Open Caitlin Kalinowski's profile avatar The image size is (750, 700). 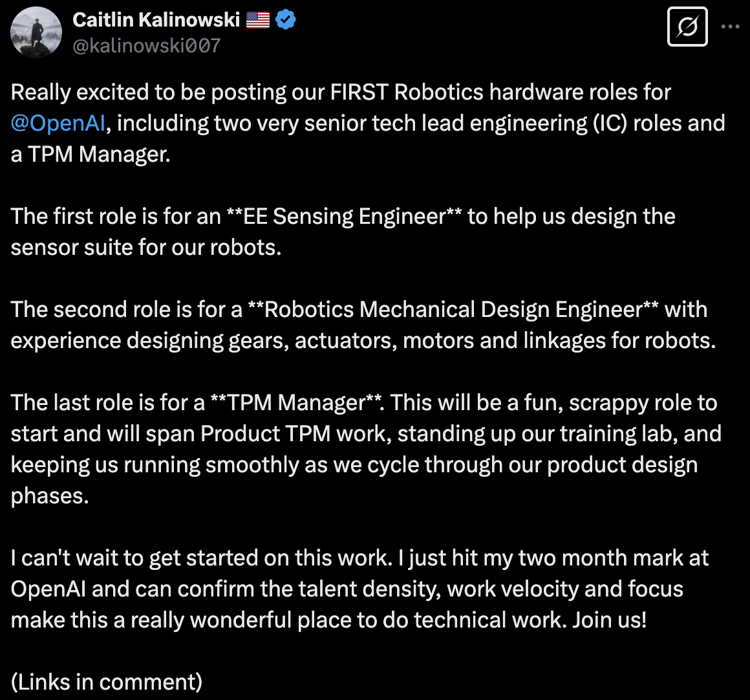pyautogui.click(x=36, y=32)
